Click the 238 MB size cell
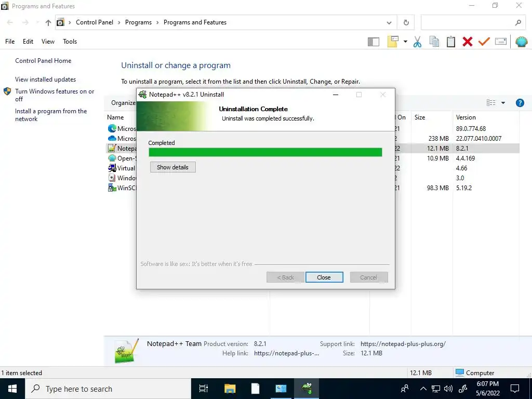 (438, 138)
